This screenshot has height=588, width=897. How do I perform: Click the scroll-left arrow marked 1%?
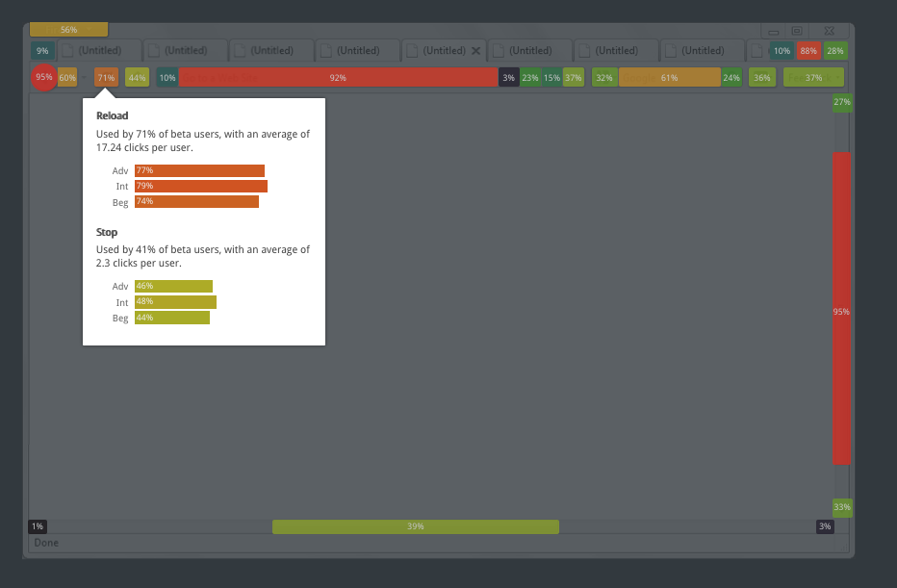tap(38, 526)
